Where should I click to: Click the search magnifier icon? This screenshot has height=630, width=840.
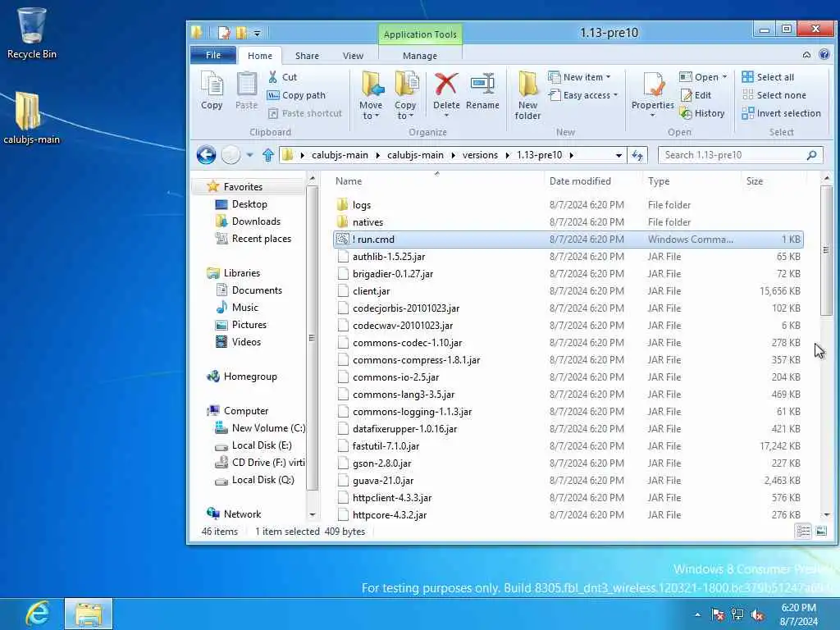point(811,155)
